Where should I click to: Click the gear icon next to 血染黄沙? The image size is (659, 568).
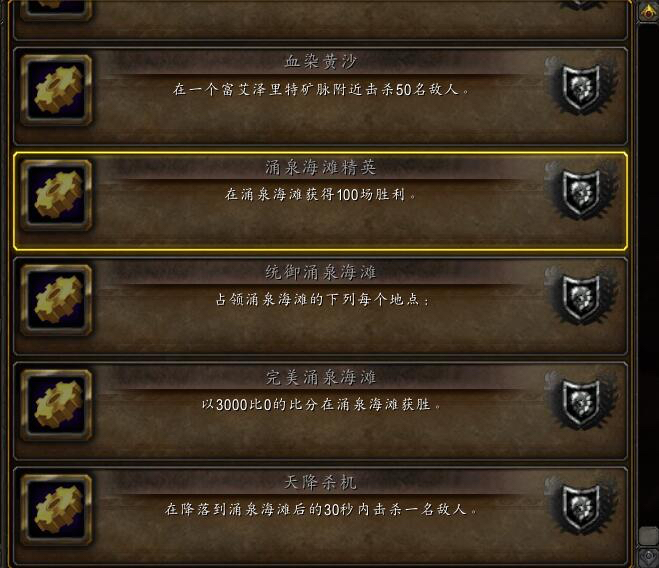point(56,90)
